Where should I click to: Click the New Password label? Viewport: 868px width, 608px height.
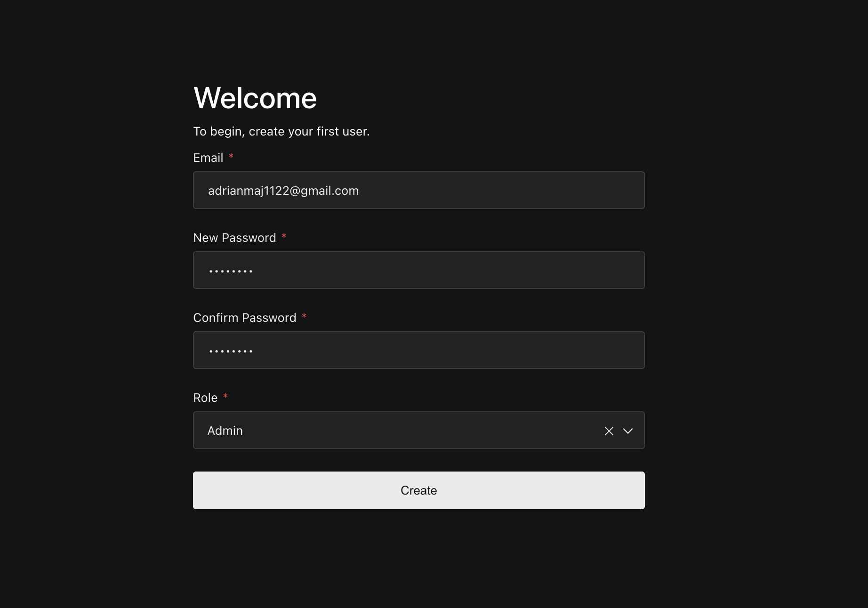tap(234, 238)
